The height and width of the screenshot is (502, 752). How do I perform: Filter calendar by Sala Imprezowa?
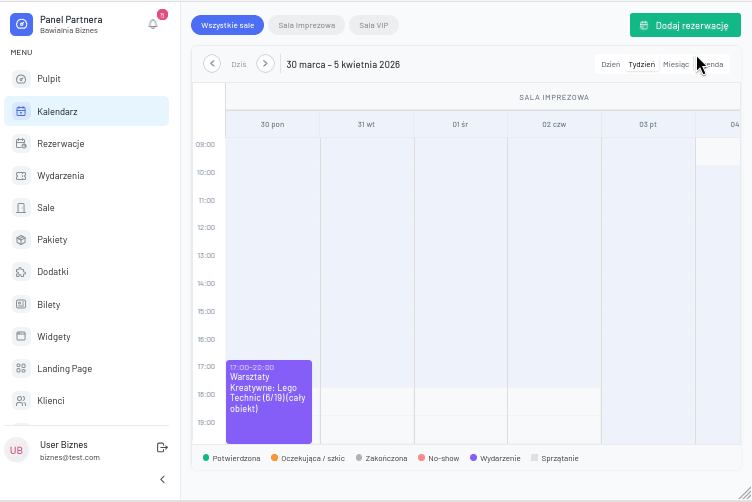[307, 25]
